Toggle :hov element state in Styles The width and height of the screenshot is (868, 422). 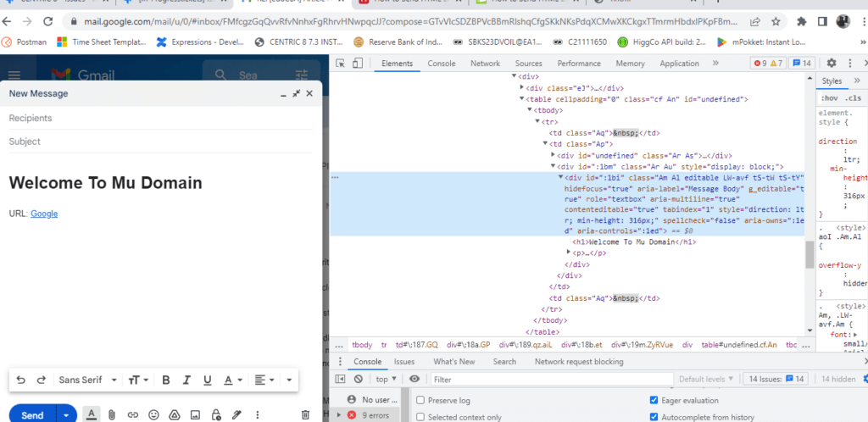(x=829, y=98)
